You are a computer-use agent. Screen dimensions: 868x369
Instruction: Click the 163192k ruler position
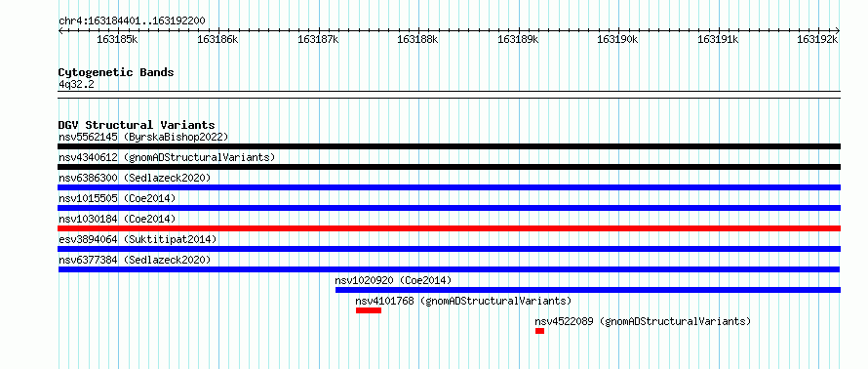(x=817, y=40)
